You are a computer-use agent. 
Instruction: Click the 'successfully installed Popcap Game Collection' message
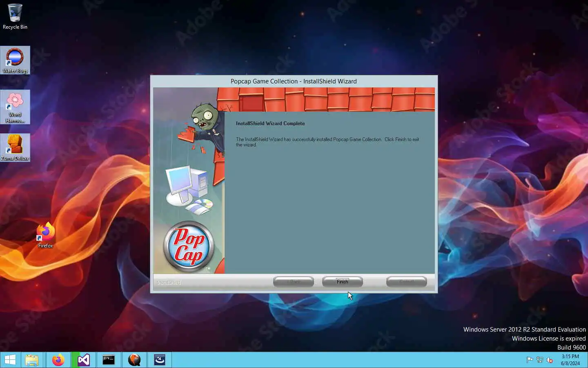click(327, 142)
